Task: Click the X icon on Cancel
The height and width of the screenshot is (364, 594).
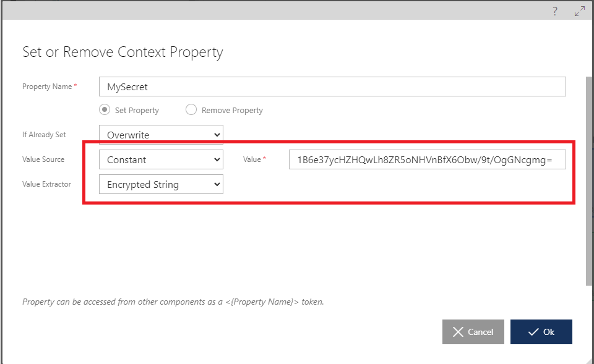Action: pos(458,332)
